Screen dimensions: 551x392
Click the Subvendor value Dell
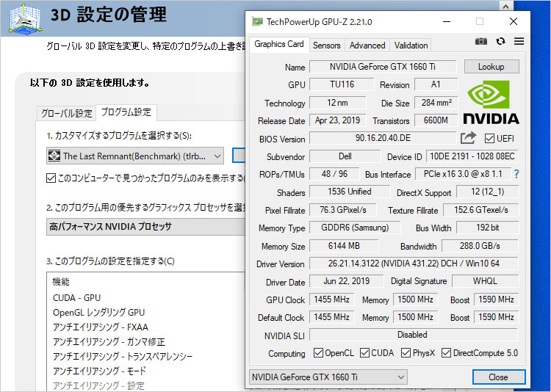pos(345,156)
